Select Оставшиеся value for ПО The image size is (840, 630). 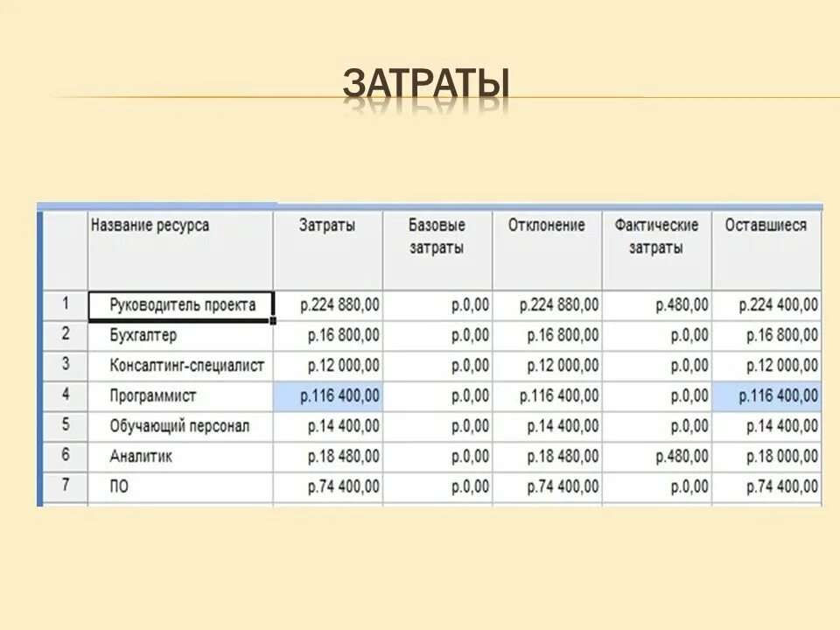pyautogui.click(x=766, y=487)
